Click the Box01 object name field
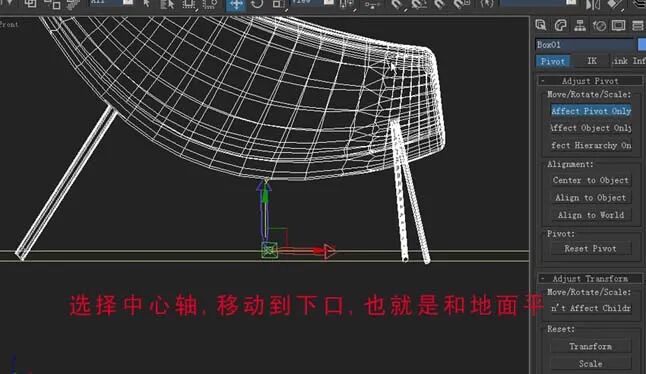Screen dimensions: 646x374 point(584,44)
